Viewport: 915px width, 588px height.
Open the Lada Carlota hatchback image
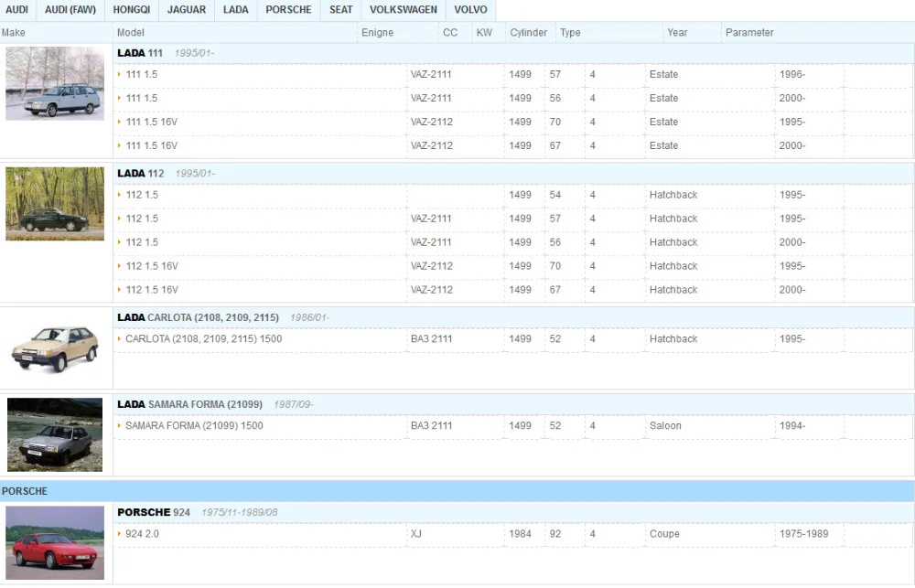click(55, 348)
